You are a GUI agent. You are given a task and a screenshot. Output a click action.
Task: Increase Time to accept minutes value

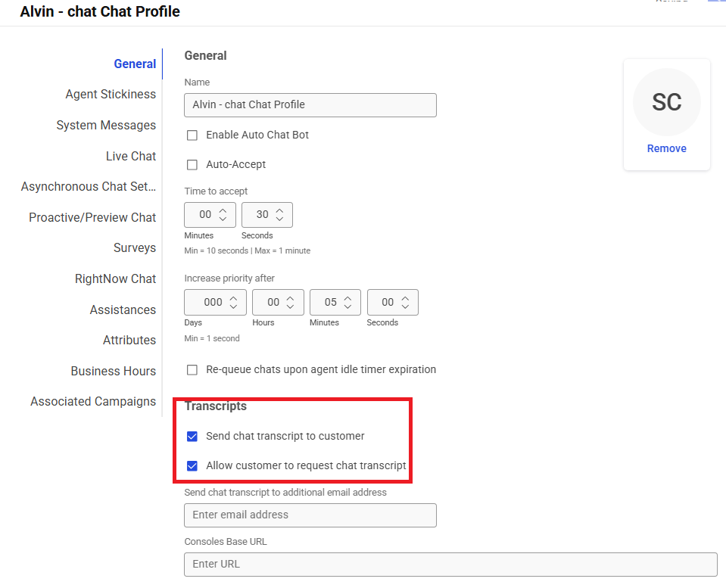point(223,210)
